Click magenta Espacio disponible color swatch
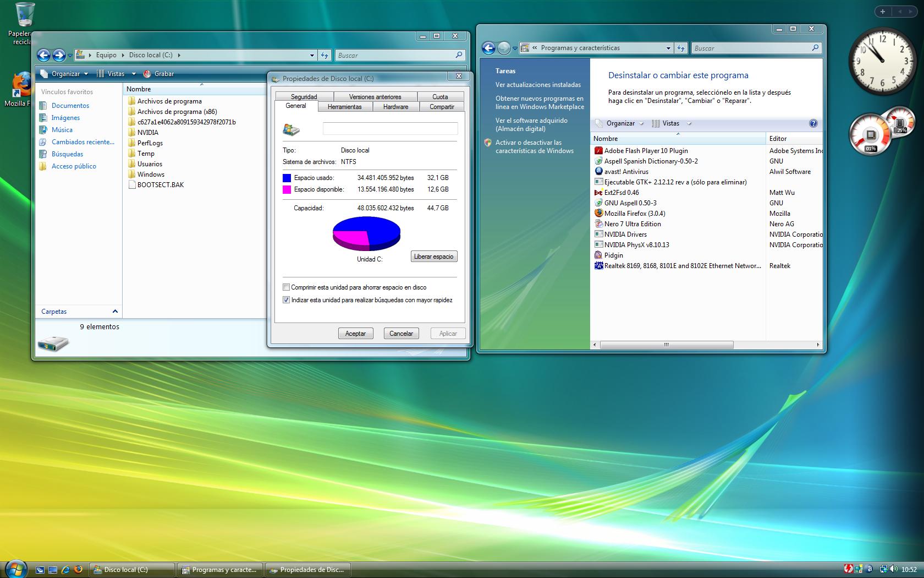924x578 pixels. (287, 189)
